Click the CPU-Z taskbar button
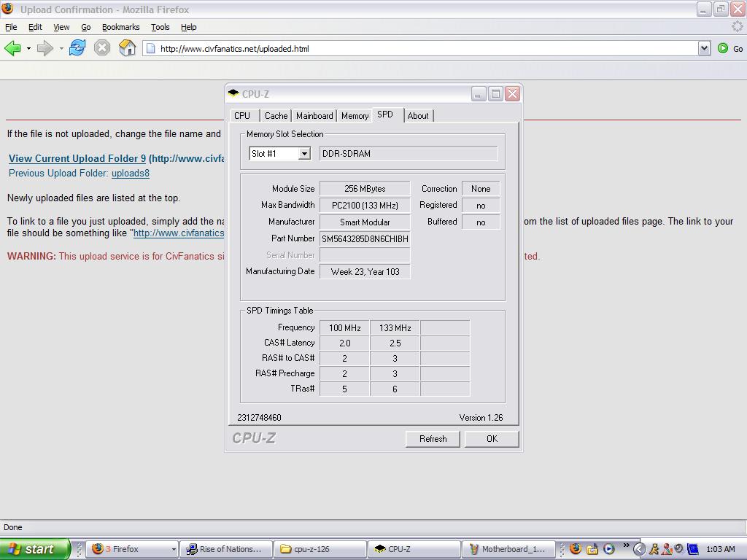Image resolution: width=747 pixels, height=560 pixels. click(414, 549)
